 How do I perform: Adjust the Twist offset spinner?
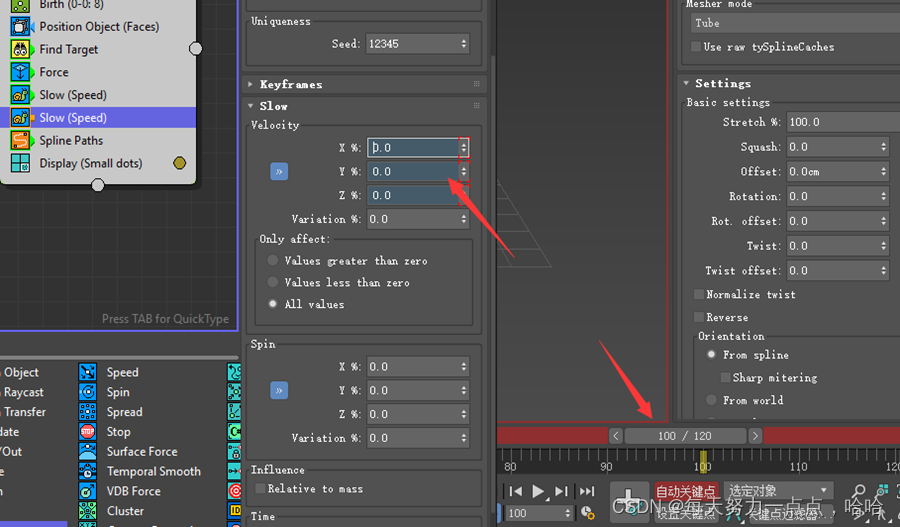coord(883,271)
